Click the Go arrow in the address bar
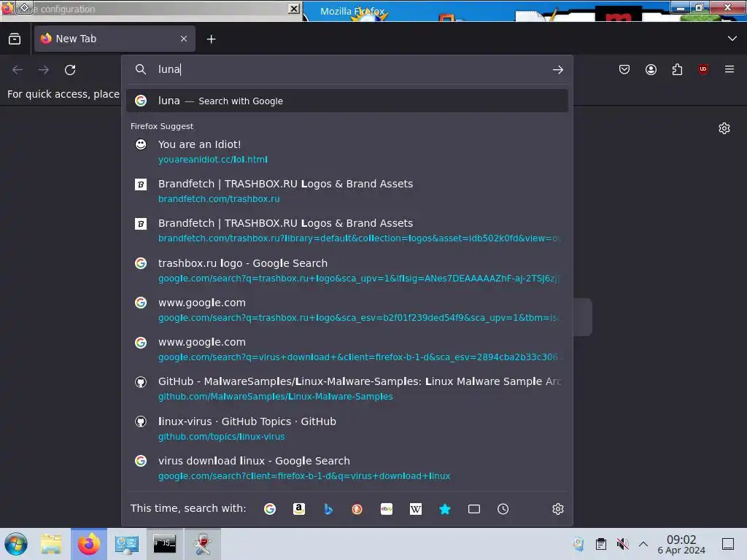Image resolution: width=747 pixels, height=560 pixels. (558, 69)
